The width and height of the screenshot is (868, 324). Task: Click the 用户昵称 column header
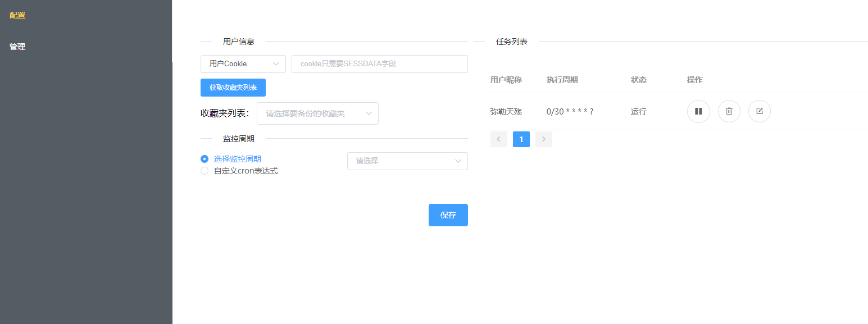[506, 80]
